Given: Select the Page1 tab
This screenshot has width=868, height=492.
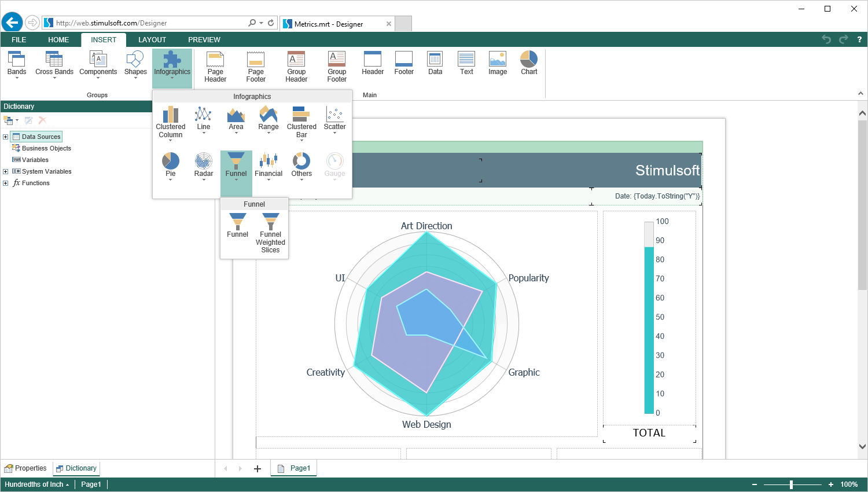Looking at the screenshot, I should click(294, 468).
